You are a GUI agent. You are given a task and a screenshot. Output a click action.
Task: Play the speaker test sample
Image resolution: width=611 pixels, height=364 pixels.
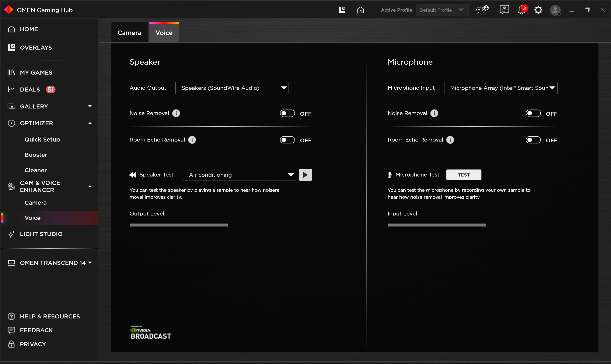pyautogui.click(x=305, y=175)
